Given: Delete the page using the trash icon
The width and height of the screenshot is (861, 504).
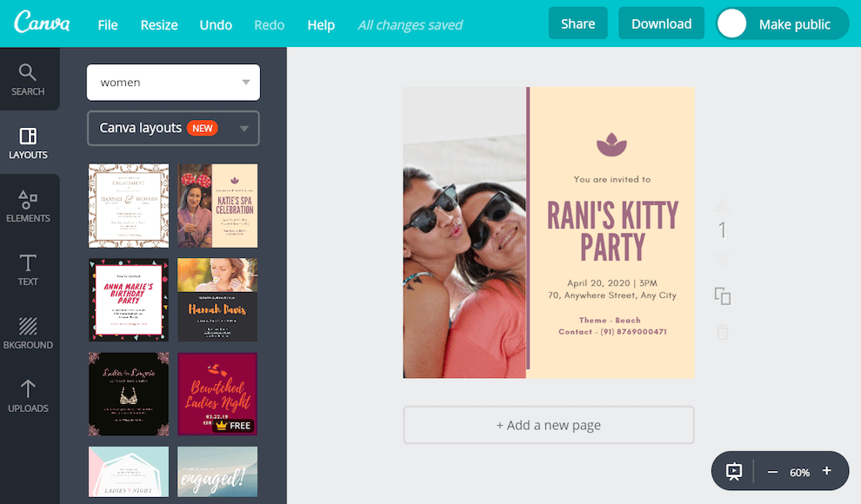Looking at the screenshot, I should pyautogui.click(x=722, y=331).
